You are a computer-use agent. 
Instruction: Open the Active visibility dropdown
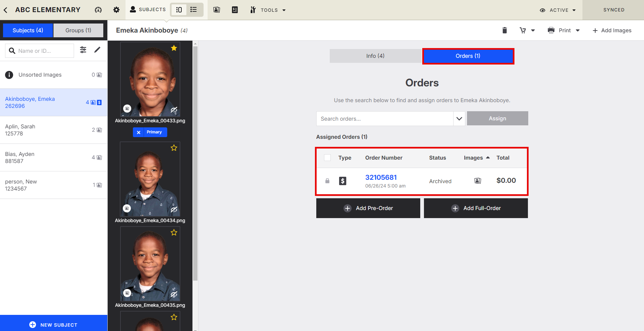[558, 10]
